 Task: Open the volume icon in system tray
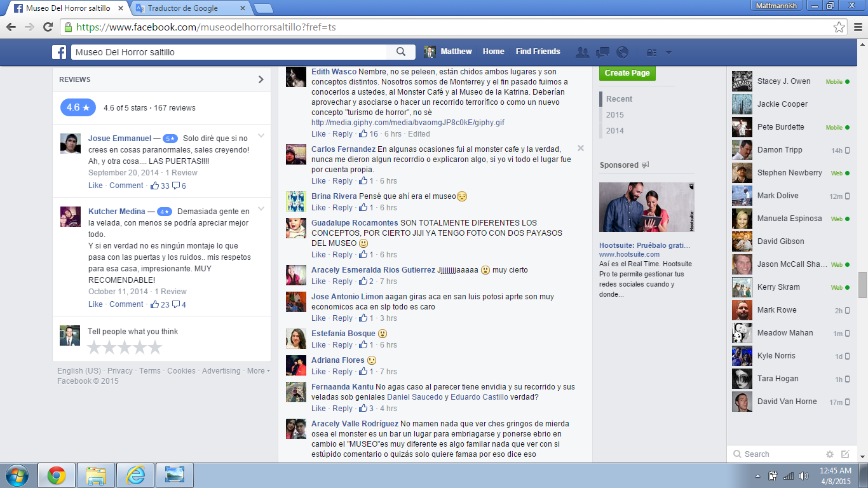804,475
